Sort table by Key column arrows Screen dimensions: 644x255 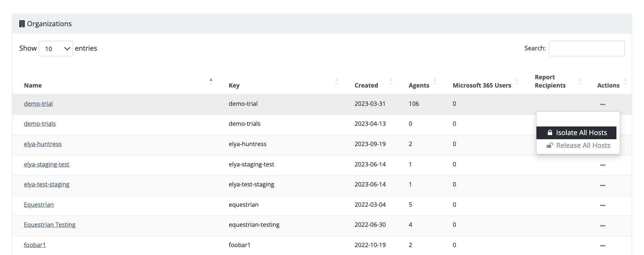point(337,82)
